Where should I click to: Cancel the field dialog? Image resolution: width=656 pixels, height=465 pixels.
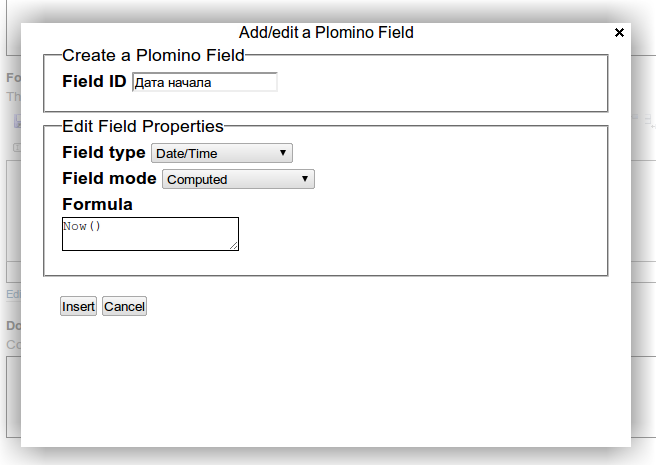(x=124, y=306)
